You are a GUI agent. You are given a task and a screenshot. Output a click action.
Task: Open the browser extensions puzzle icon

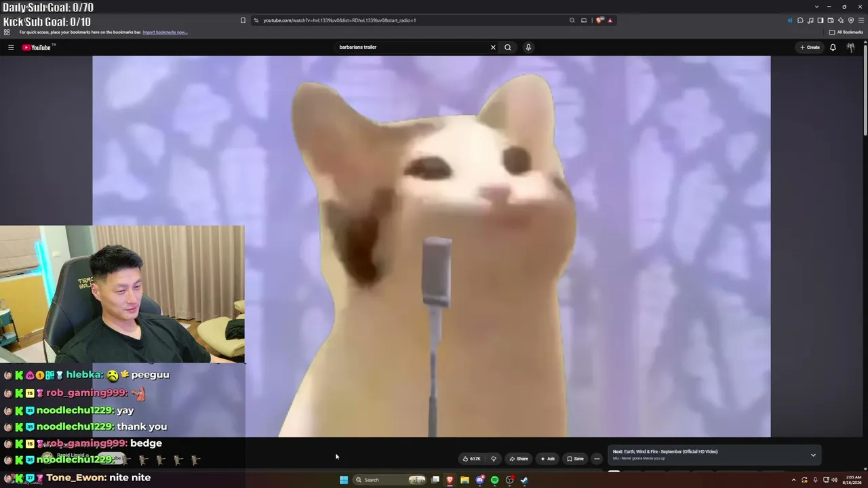(x=800, y=20)
